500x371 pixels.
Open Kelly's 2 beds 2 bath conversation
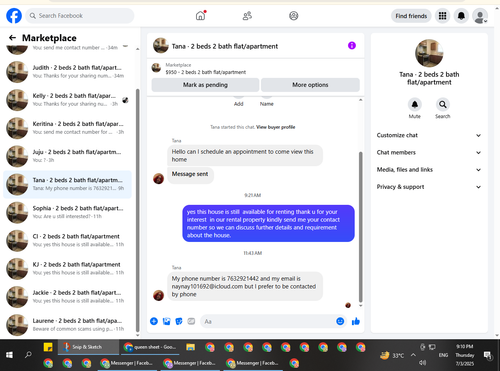pos(67,100)
